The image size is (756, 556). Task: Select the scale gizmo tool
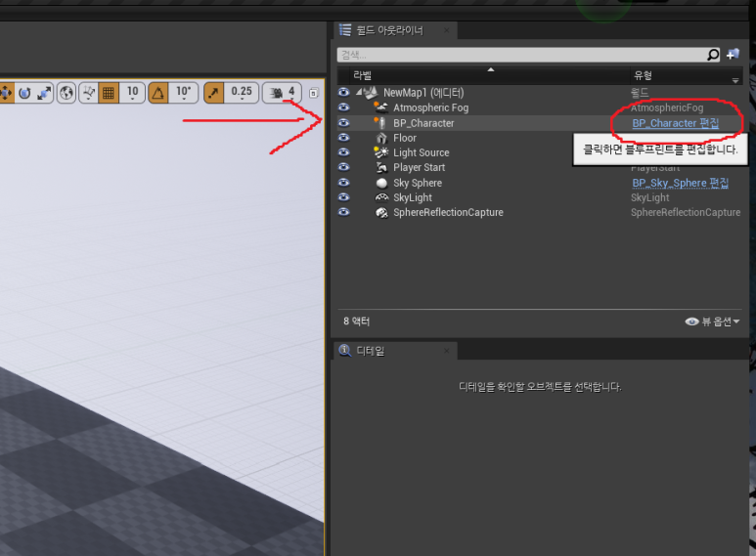tap(44, 93)
